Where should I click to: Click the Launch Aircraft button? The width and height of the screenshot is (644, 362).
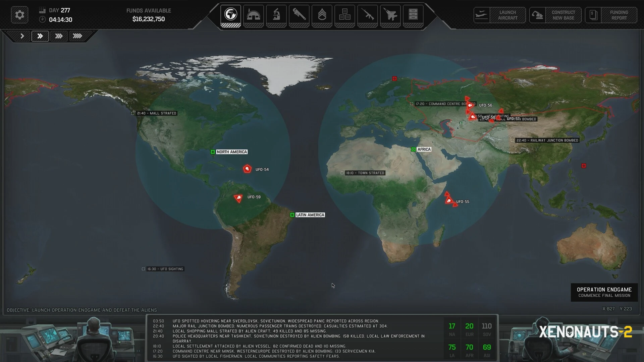(x=500, y=15)
